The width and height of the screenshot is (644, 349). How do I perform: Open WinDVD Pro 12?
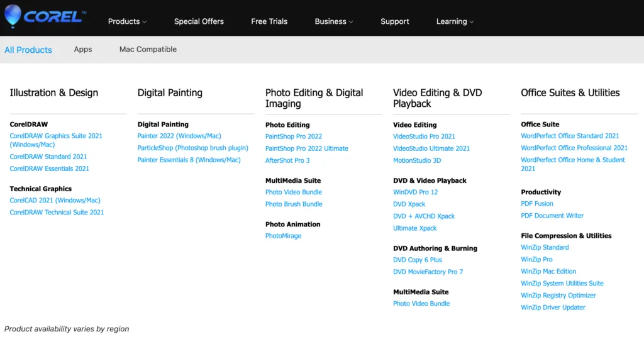(415, 192)
